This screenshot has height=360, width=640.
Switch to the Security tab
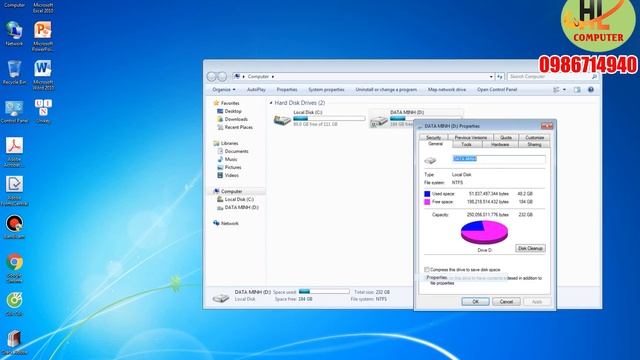pos(433,138)
